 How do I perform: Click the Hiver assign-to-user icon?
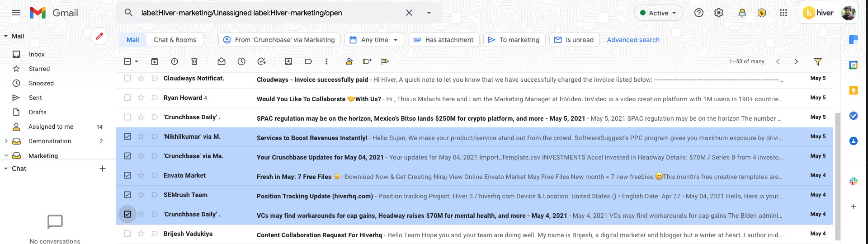click(x=349, y=61)
